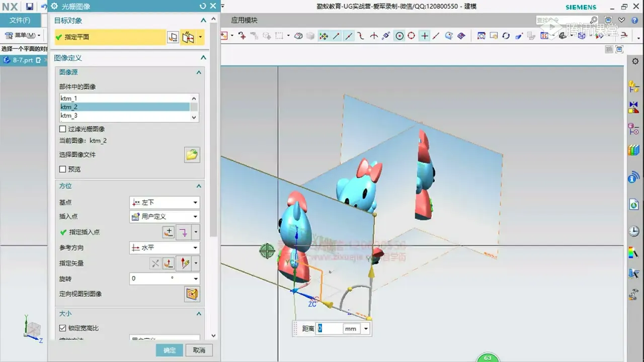Viewport: 644px width, 362px height.
Task: Click the OK button in raster dialog
Action: [170, 350]
